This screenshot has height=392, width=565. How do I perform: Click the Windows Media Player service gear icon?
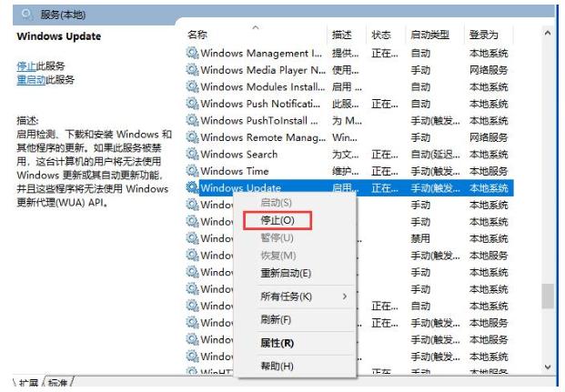(192, 69)
